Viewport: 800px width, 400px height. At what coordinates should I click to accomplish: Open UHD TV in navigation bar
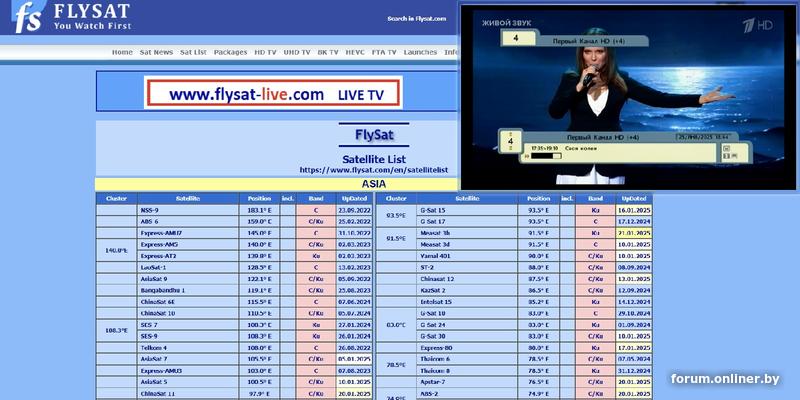coord(297,52)
